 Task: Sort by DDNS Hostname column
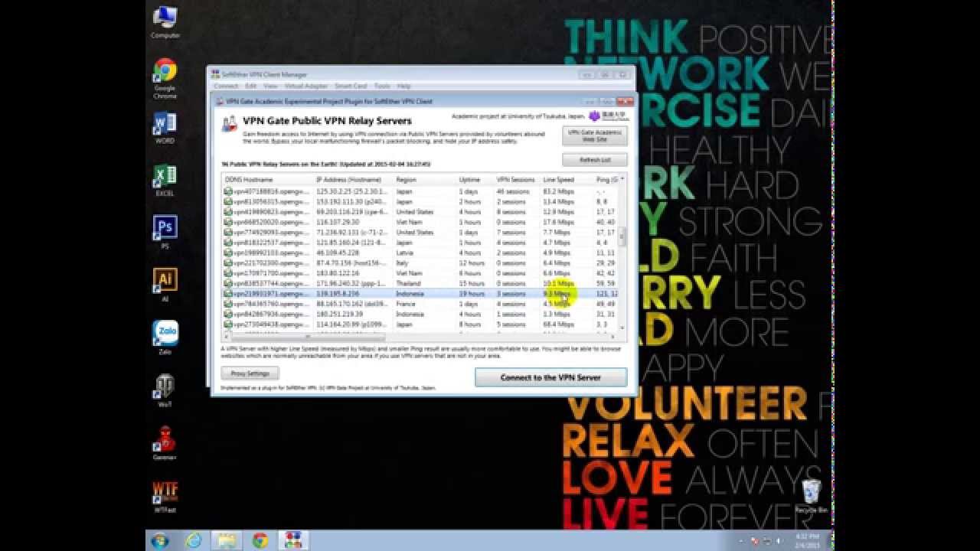[x=268, y=180]
